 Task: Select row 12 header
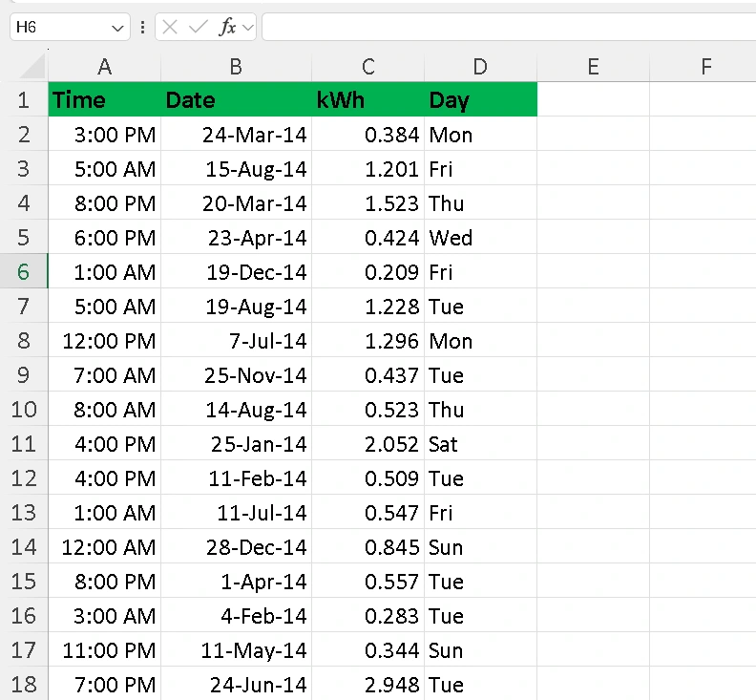(24, 478)
